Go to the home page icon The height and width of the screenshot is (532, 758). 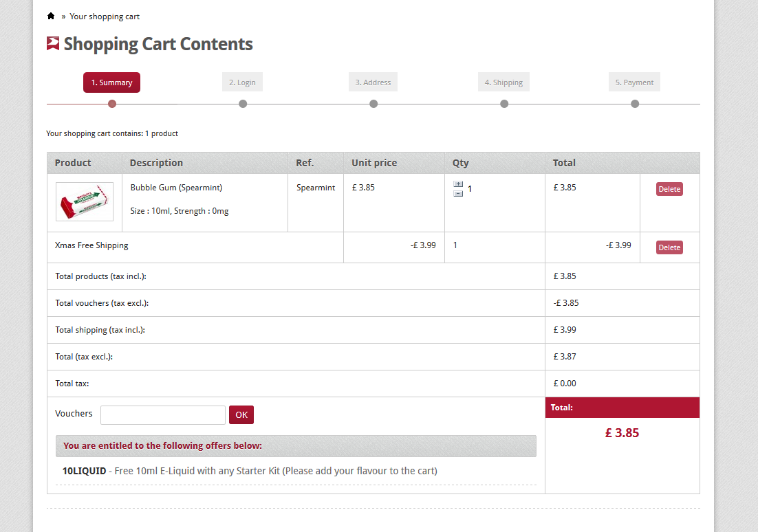(51, 16)
